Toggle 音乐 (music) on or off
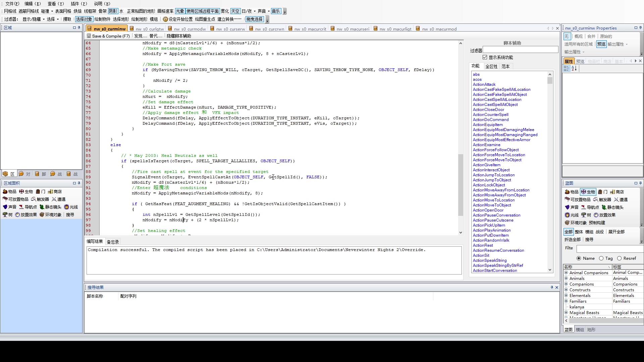The height and width of the screenshot is (362, 644). click(x=276, y=11)
